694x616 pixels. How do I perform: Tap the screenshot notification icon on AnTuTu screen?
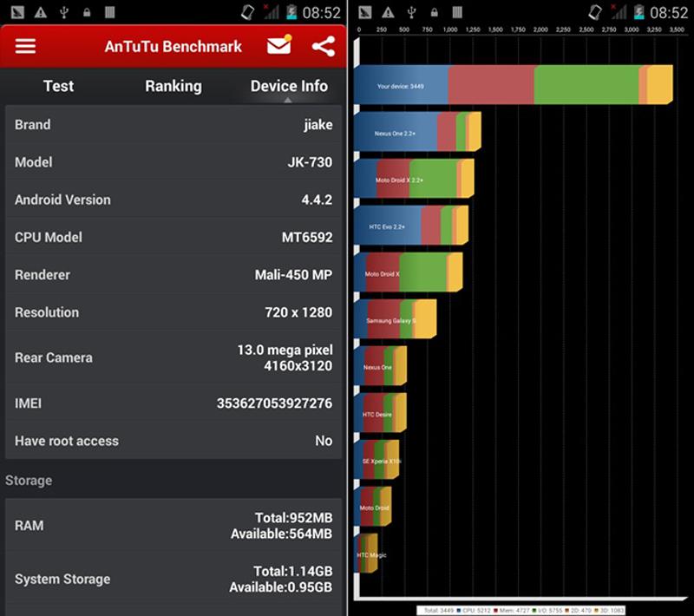(17, 12)
